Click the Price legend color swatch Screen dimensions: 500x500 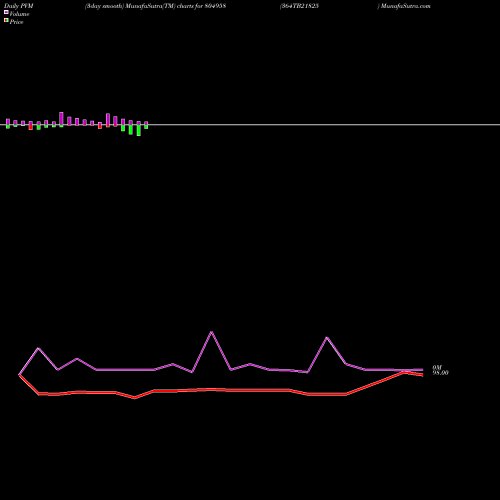(6, 20)
